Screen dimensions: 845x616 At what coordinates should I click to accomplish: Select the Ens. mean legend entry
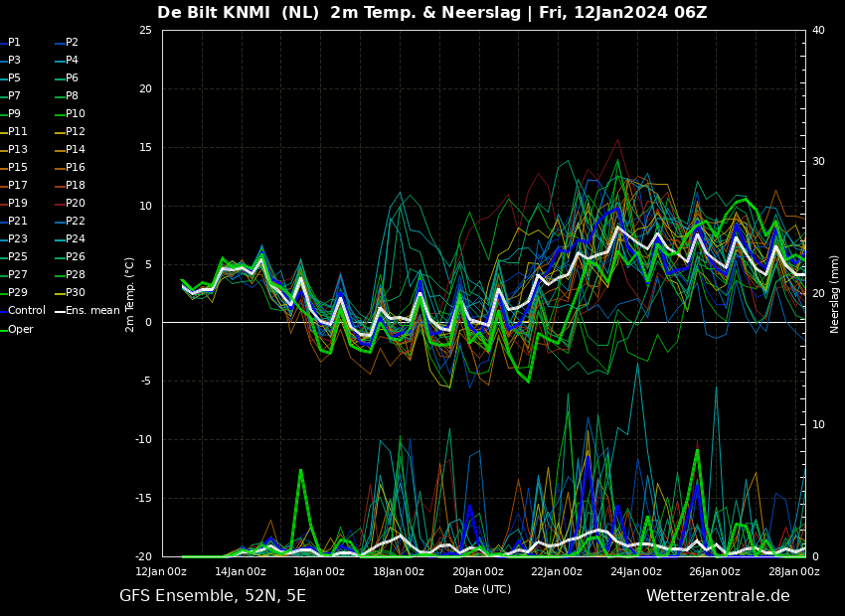[87, 310]
